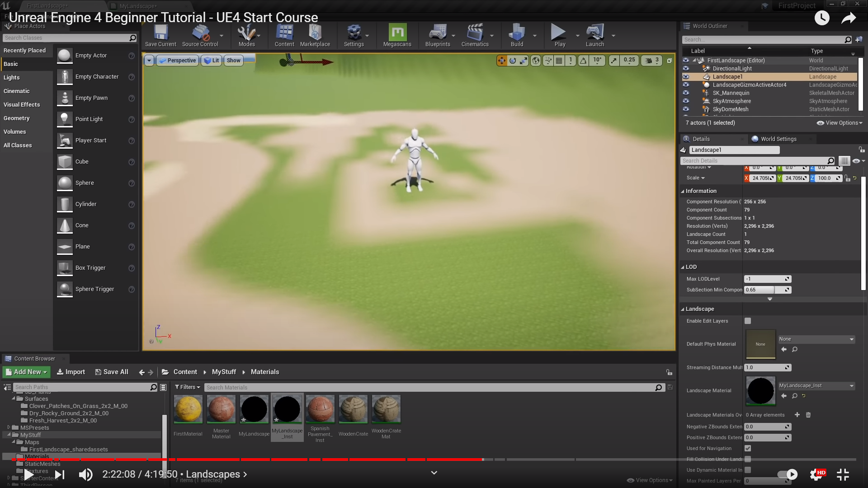
Task: Switch to the World Settings tab
Action: coord(778,139)
